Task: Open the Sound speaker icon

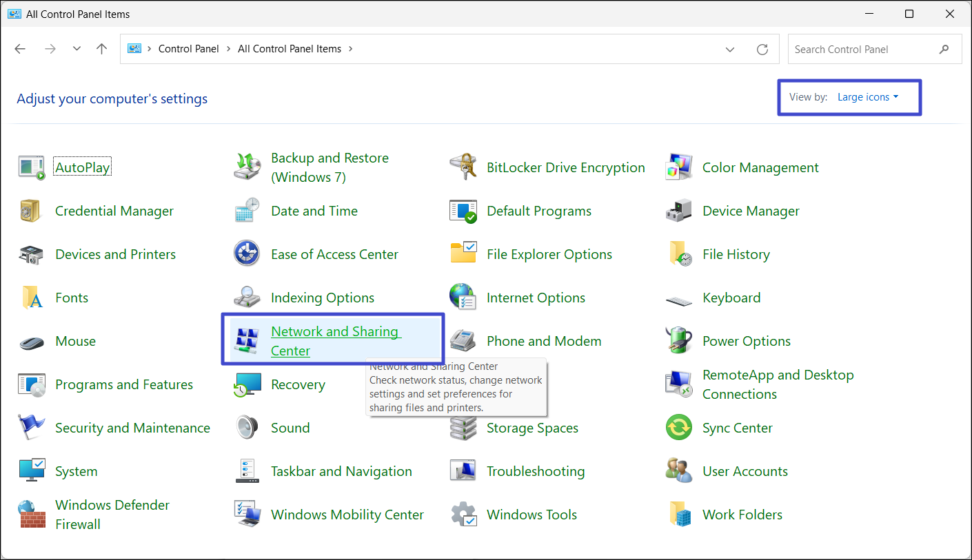Action: [247, 428]
